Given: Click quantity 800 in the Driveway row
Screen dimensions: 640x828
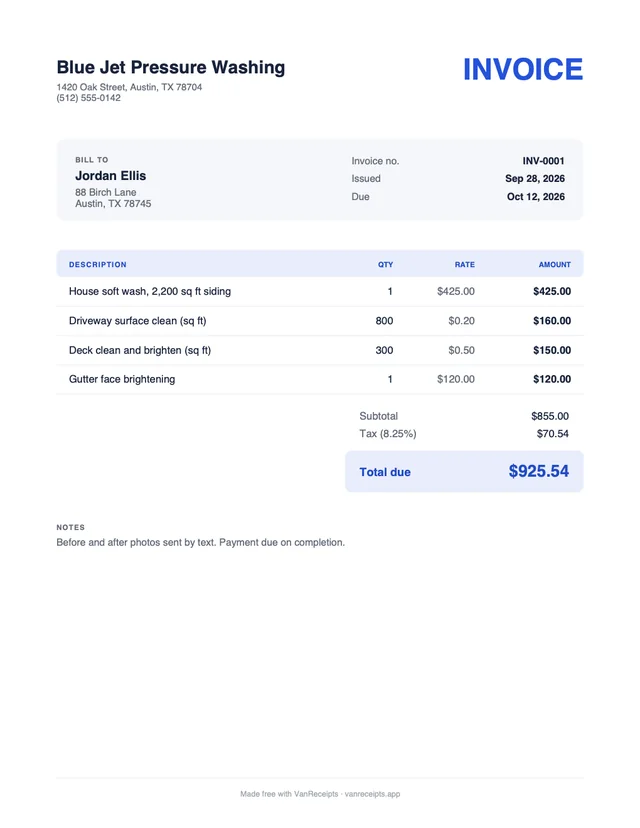Looking at the screenshot, I should coord(384,321).
